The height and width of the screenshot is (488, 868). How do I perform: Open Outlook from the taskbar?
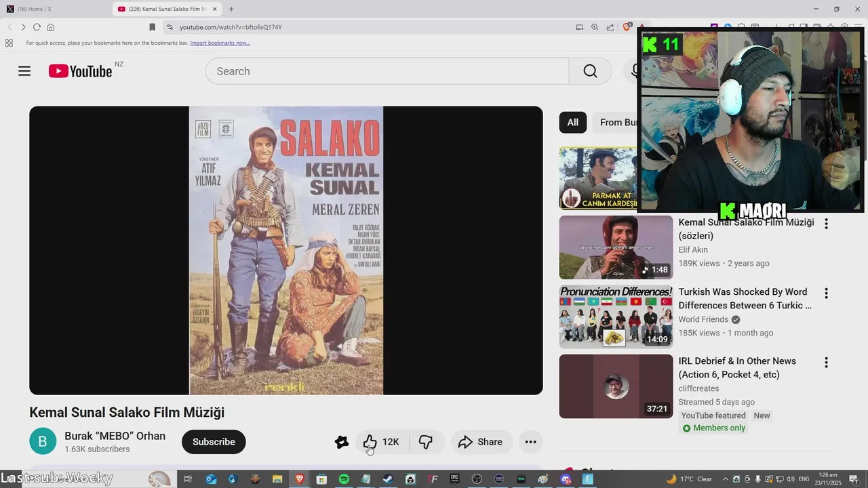point(211,479)
